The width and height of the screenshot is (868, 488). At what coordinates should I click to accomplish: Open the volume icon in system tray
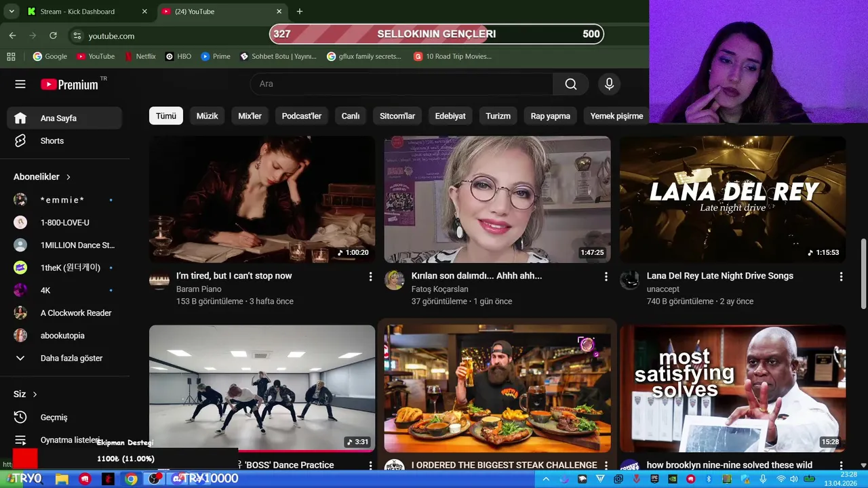coord(793,479)
